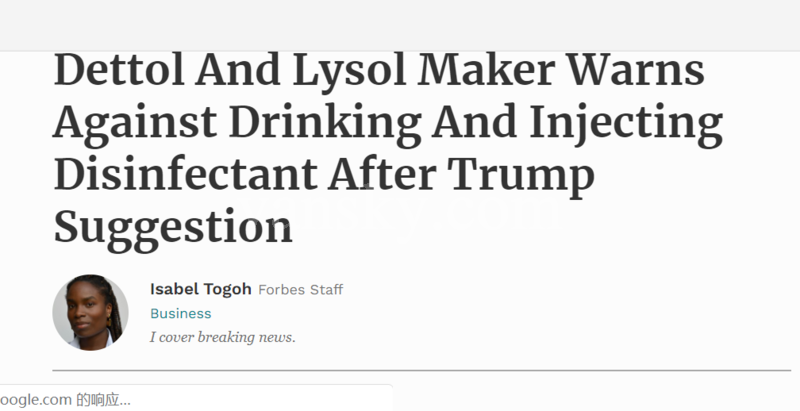Click Isabel Togoh's author profile photo
Viewport: 800px width, 411px height.
pos(90,312)
